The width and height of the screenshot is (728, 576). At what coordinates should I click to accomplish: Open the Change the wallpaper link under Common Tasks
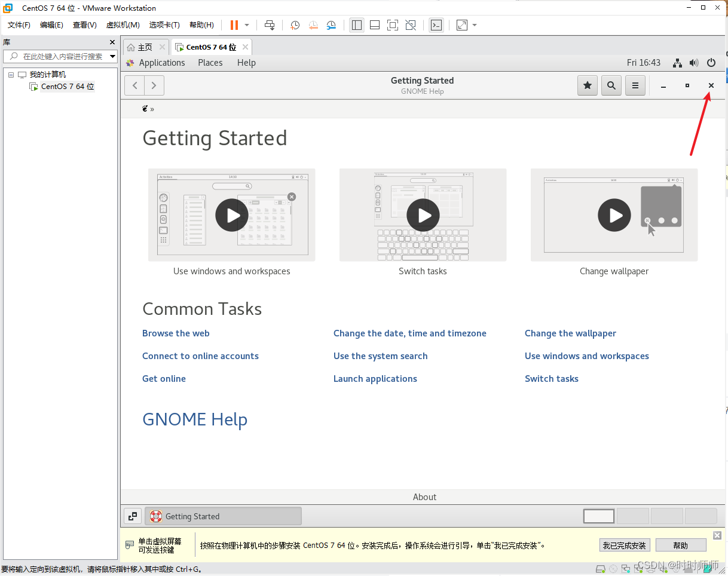click(x=570, y=333)
